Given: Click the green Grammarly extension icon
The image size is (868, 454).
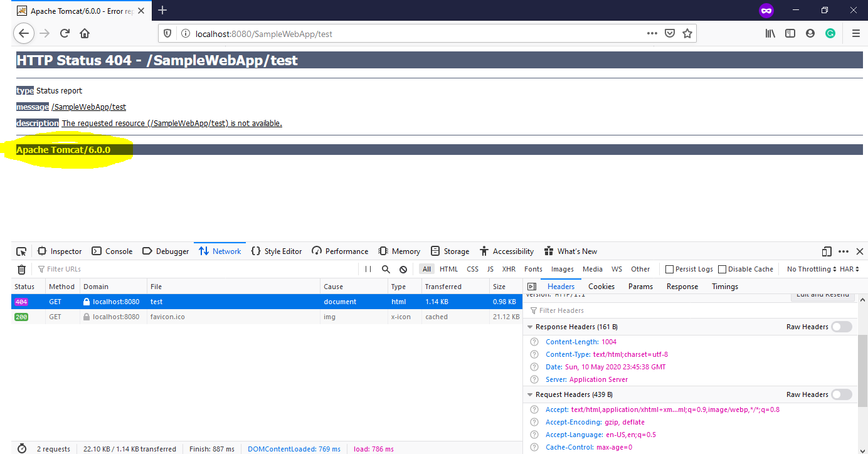Looking at the screenshot, I should point(830,33).
